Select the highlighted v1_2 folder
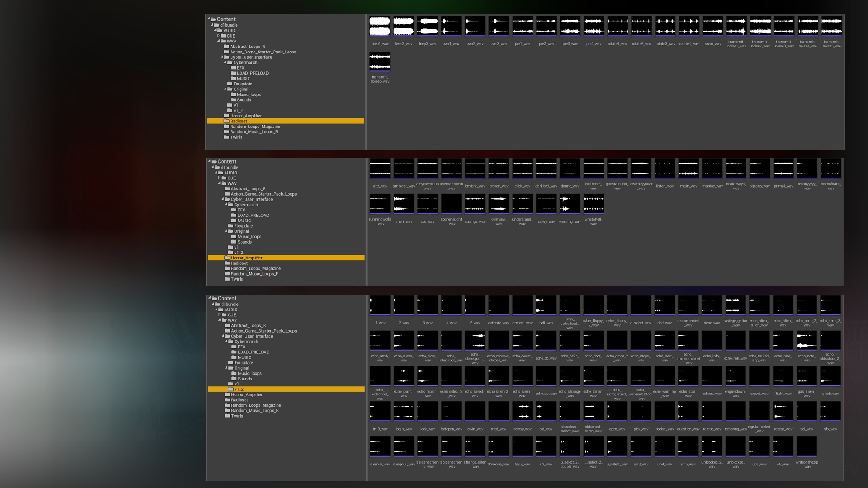The width and height of the screenshot is (868, 488). (x=239, y=389)
